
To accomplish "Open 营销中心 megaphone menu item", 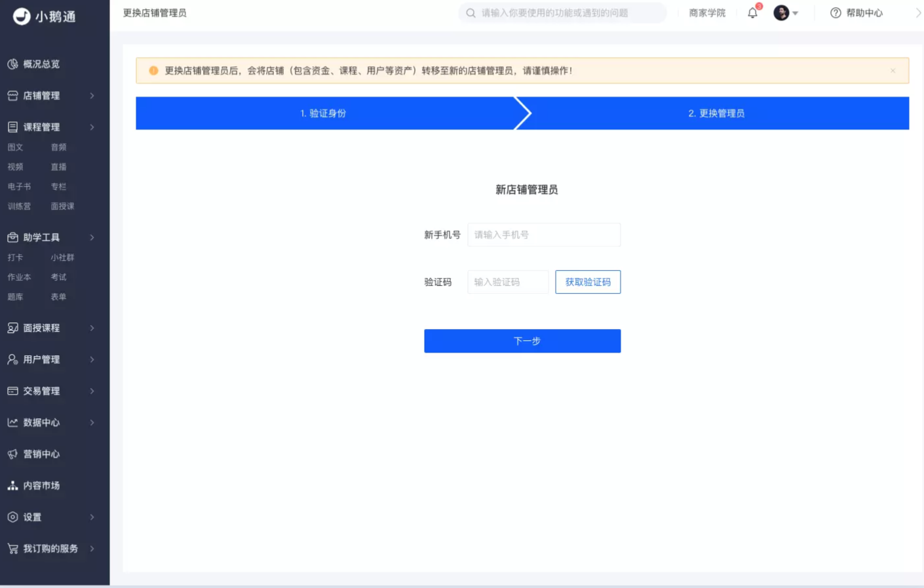I will (41, 454).
